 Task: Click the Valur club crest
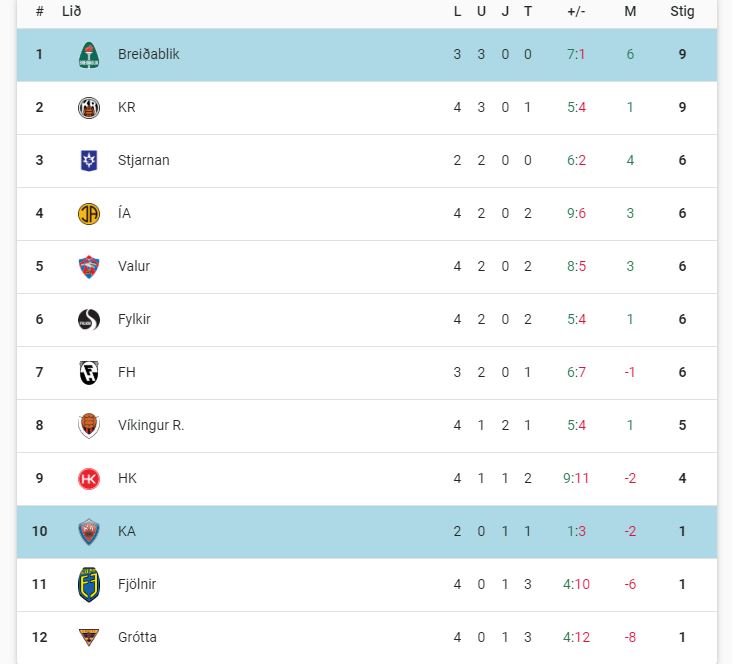(x=89, y=267)
